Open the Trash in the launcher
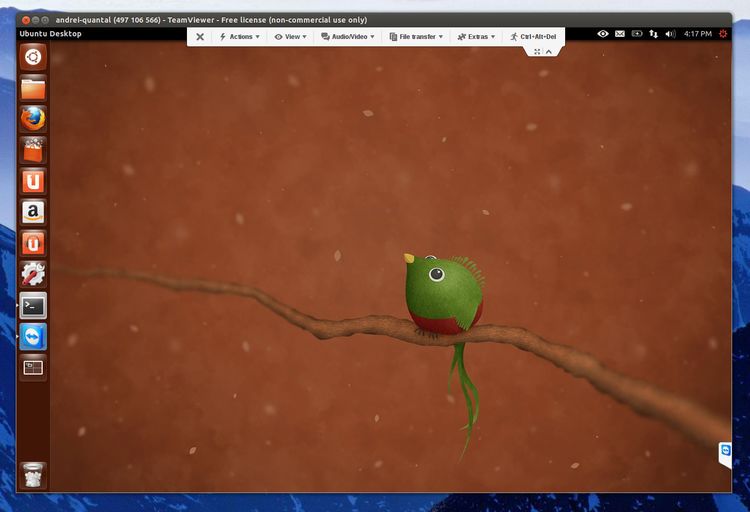Viewport: 750px width, 512px height. click(x=33, y=475)
